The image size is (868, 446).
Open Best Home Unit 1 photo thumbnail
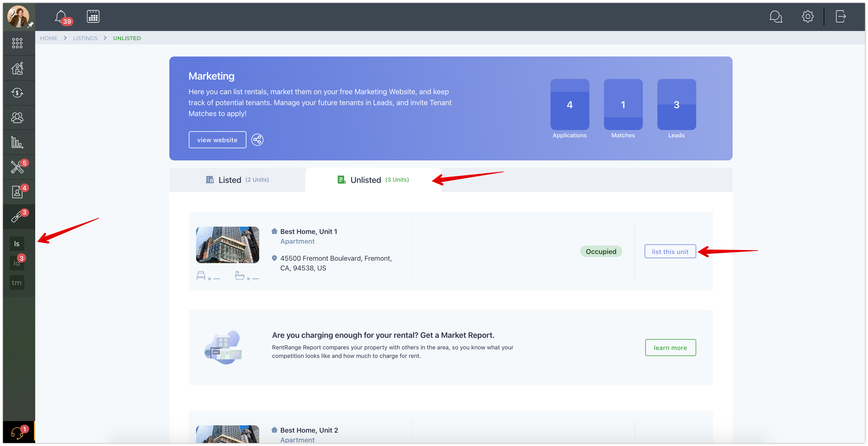(227, 245)
